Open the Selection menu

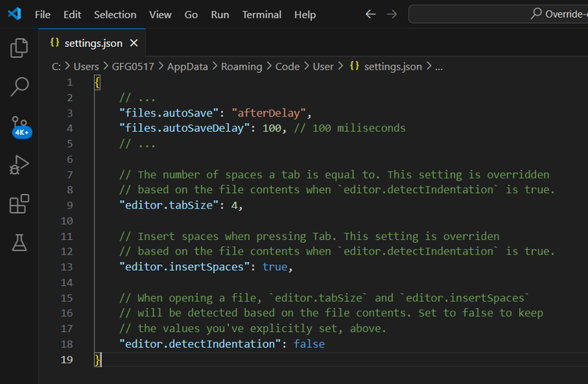click(115, 15)
